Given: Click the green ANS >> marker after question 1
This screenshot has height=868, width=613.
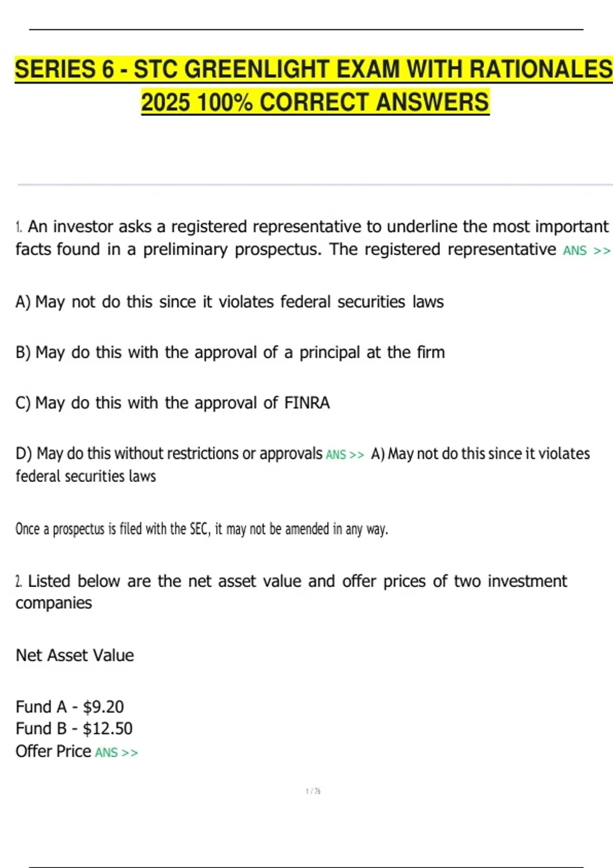Looking at the screenshot, I should click(x=586, y=251).
